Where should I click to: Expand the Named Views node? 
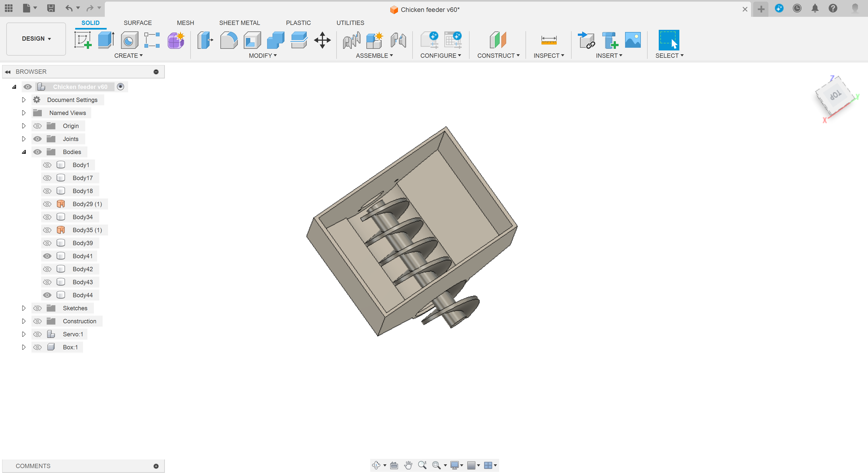[24, 113]
